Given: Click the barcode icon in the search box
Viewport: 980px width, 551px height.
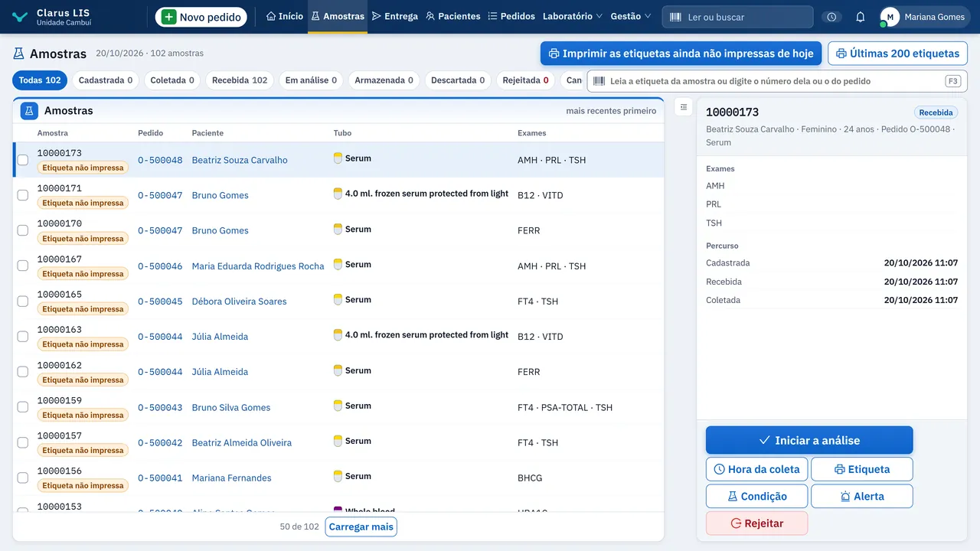Looking at the screenshot, I should point(675,17).
